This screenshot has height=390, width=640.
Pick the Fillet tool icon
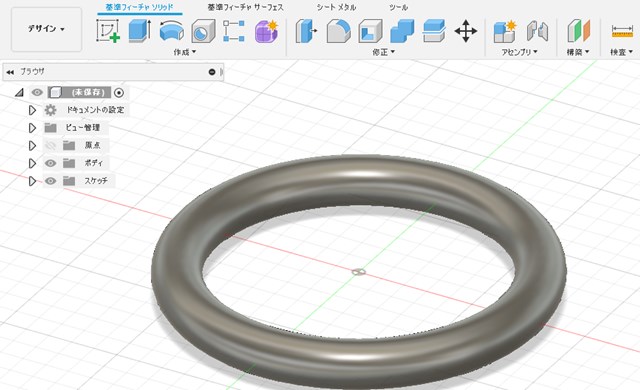339,31
